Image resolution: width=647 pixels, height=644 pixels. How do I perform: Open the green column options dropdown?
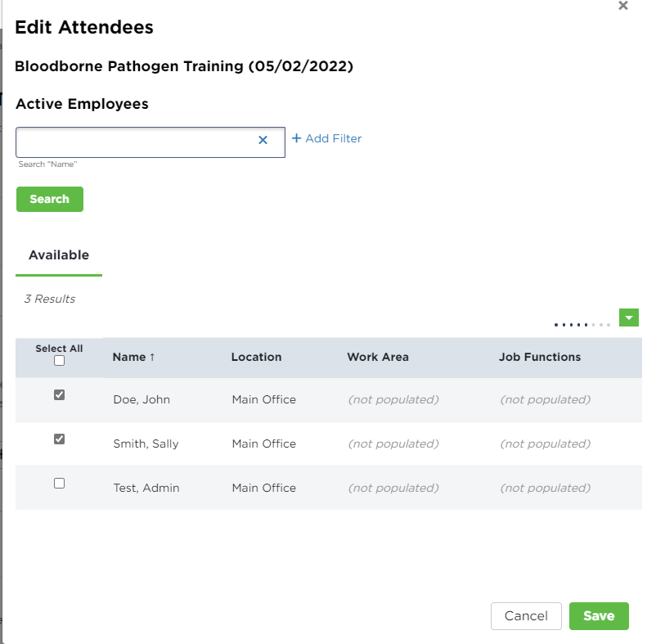[628, 317]
